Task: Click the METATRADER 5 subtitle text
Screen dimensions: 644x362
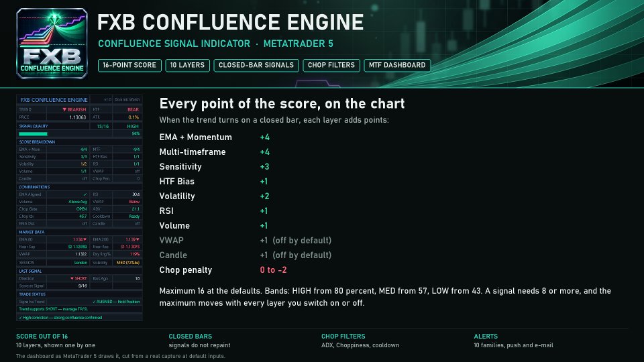Action: 298,44
